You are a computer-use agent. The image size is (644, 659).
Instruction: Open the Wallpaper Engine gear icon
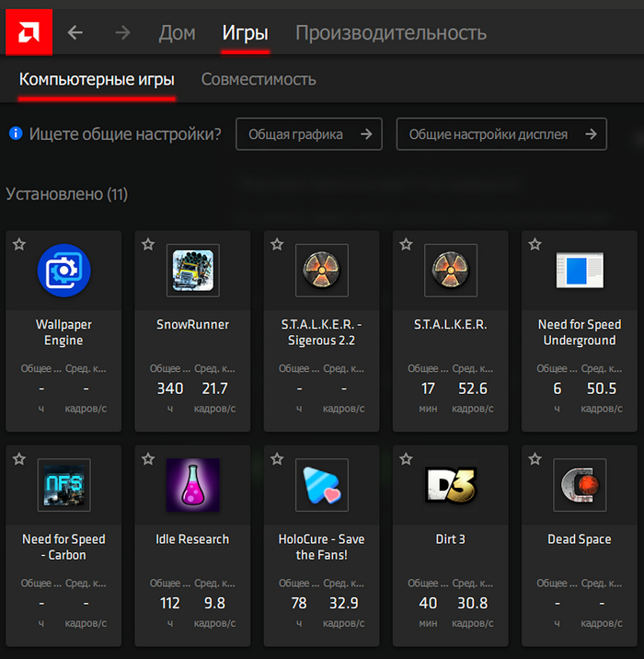click(64, 270)
